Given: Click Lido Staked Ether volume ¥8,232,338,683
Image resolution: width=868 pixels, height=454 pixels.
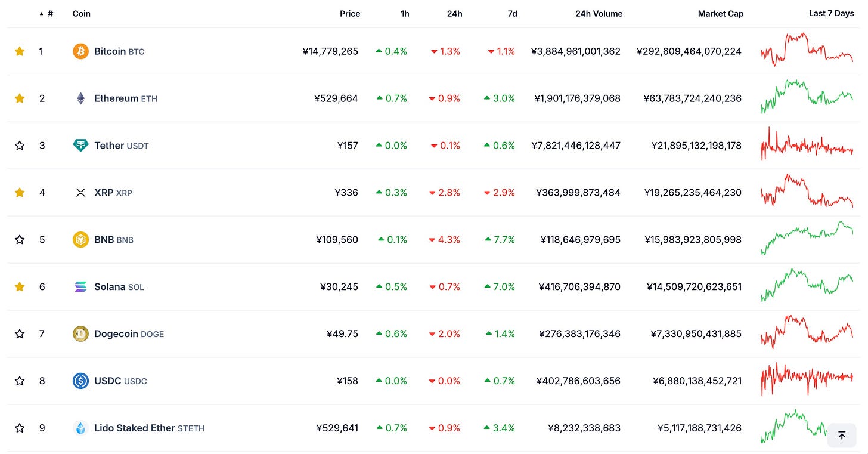Looking at the screenshot, I should pyautogui.click(x=584, y=428).
